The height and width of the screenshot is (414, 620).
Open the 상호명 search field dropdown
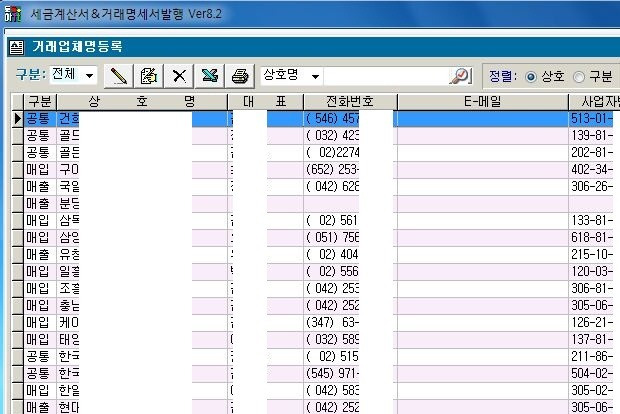pos(315,76)
